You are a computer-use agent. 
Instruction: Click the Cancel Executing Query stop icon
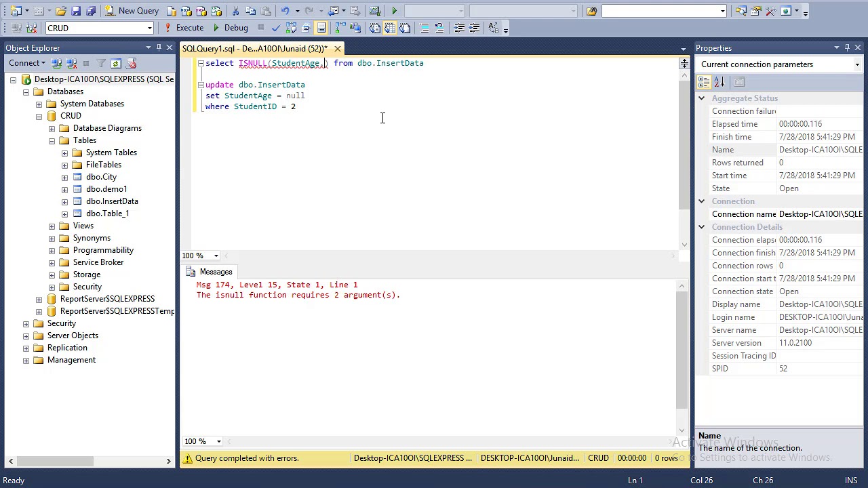click(x=260, y=28)
